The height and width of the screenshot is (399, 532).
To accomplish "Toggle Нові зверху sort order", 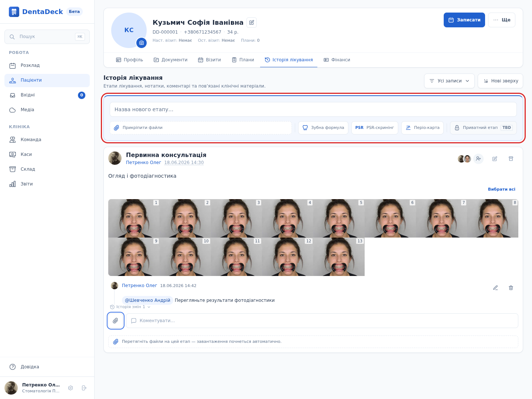I will click(500, 81).
